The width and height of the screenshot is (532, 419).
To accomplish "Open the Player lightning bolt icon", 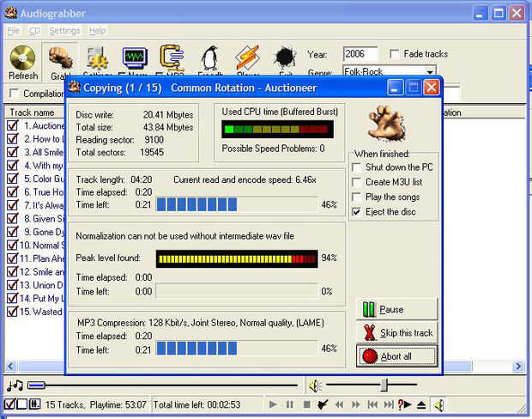I will point(248,58).
